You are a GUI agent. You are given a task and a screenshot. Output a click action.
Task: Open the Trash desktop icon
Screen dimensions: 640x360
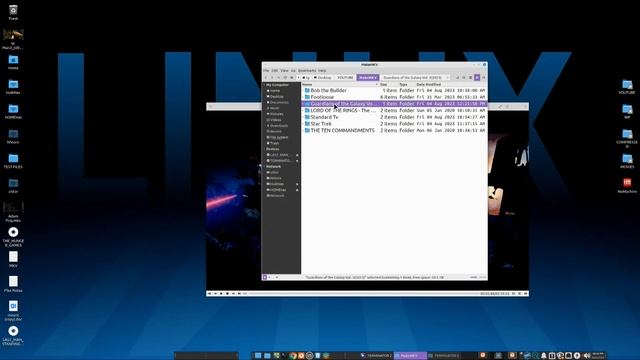coord(13,12)
